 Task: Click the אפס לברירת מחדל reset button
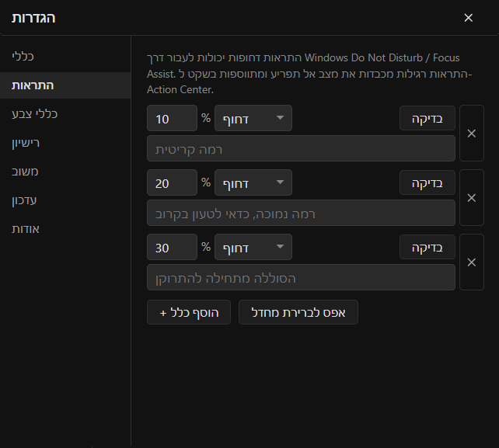(x=298, y=312)
